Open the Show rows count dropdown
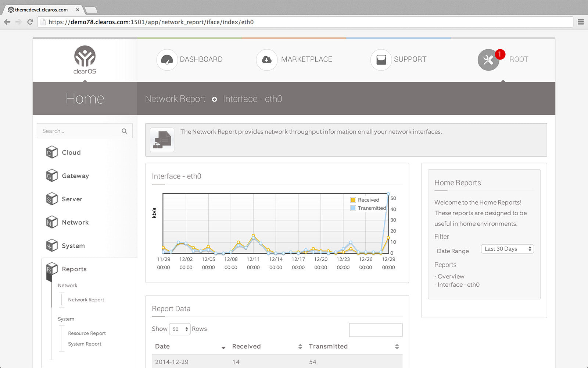The height and width of the screenshot is (368, 588). pyautogui.click(x=180, y=329)
